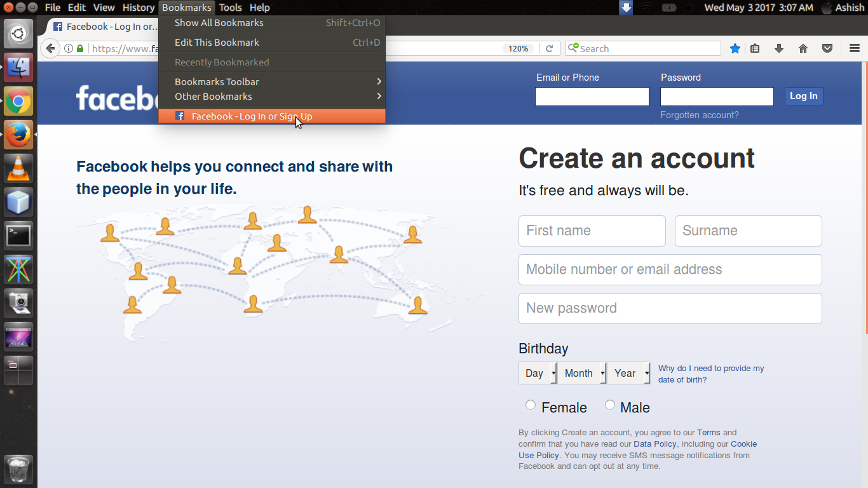This screenshot has width=868, height=488.
Task: Click the search engine magnifier icon
Action: pyautogui.click(x=573, y=48)
